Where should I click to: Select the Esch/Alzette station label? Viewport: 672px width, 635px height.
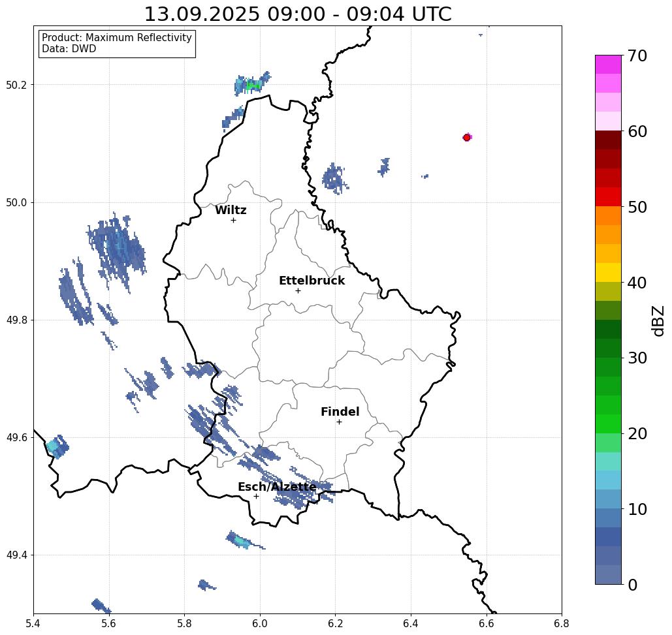(x=277, y=487)
